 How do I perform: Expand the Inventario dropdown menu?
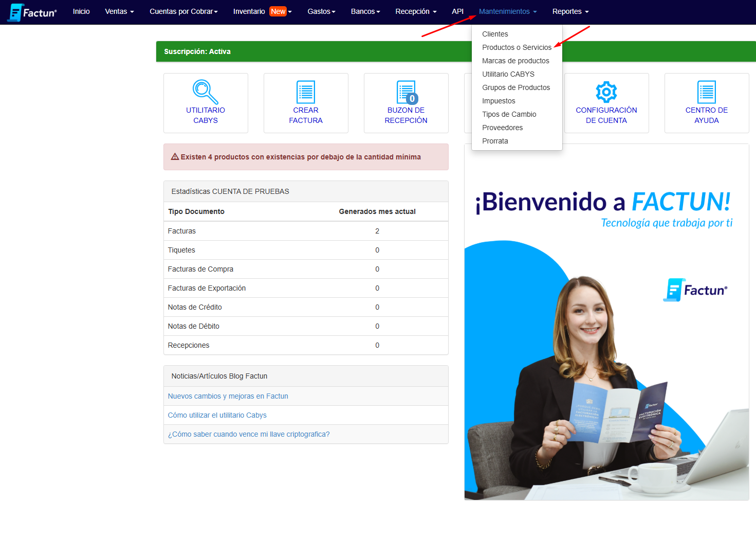[262, 11]
